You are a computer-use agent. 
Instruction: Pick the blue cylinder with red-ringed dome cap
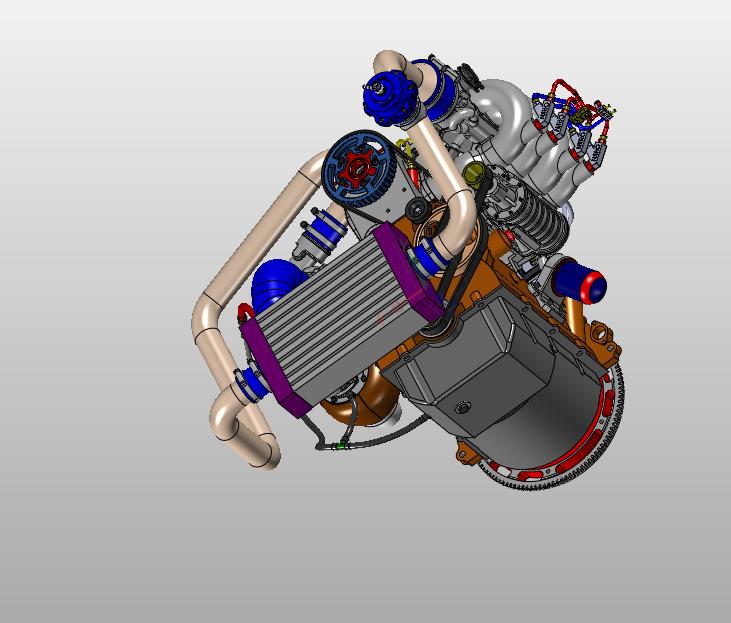pos(581,283)
